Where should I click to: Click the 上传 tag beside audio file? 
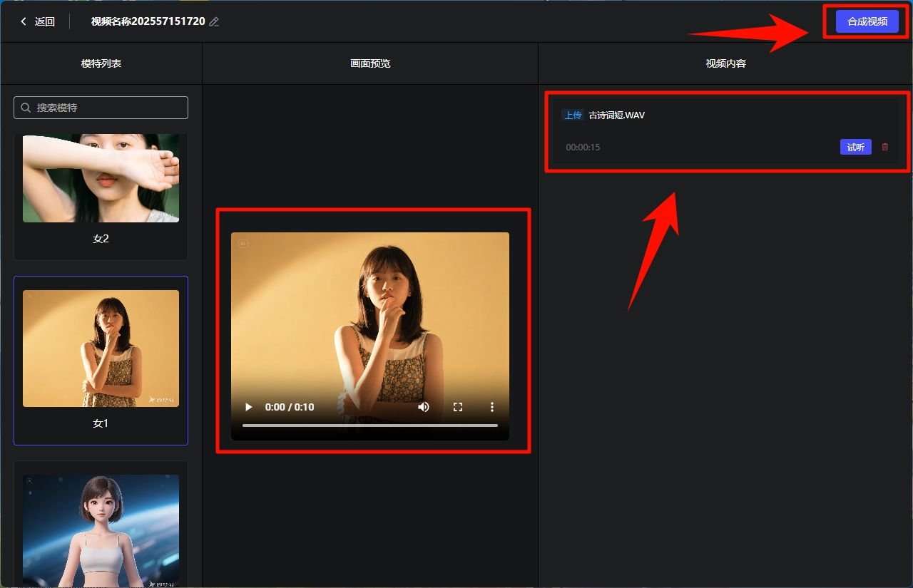point(572,115)
